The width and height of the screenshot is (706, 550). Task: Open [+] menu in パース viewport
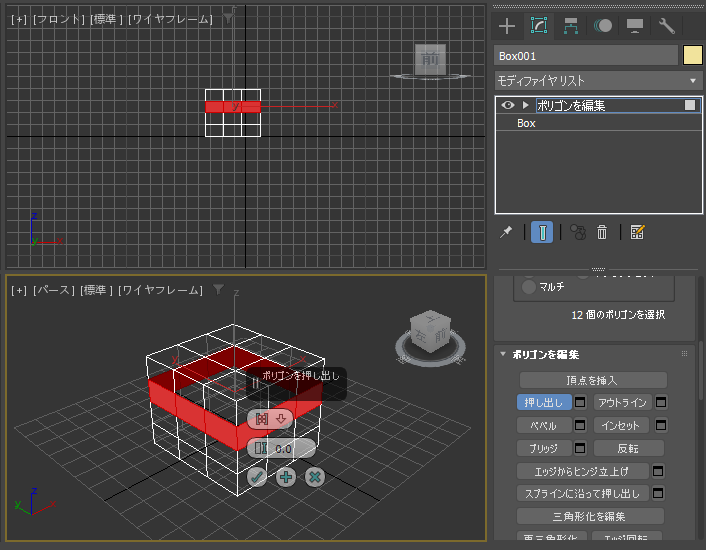18,290
